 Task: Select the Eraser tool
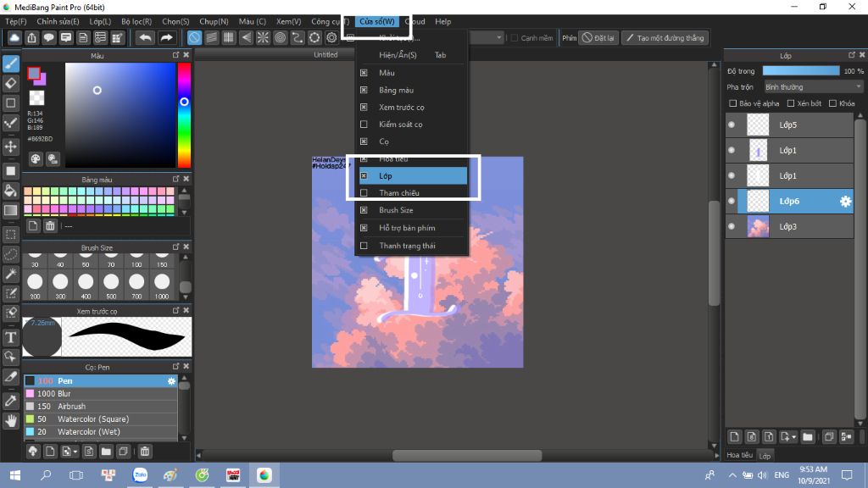(10, 84)
